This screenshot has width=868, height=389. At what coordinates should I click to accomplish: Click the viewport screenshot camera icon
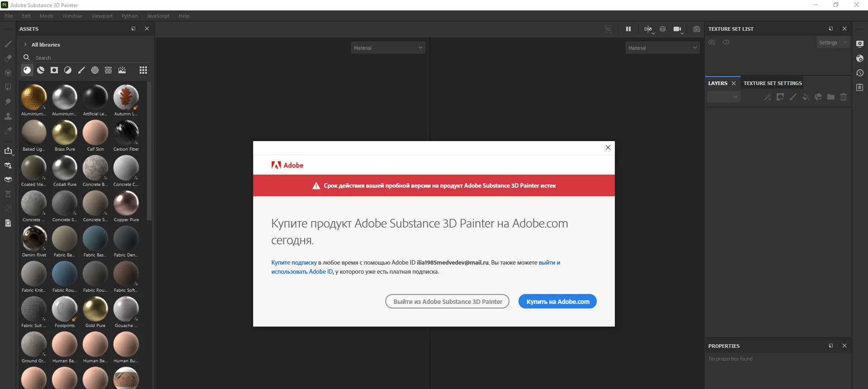coord(697,29)
